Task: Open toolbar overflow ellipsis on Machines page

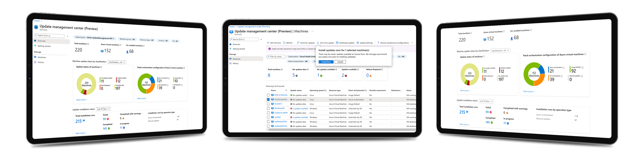Action: point(412,43)
